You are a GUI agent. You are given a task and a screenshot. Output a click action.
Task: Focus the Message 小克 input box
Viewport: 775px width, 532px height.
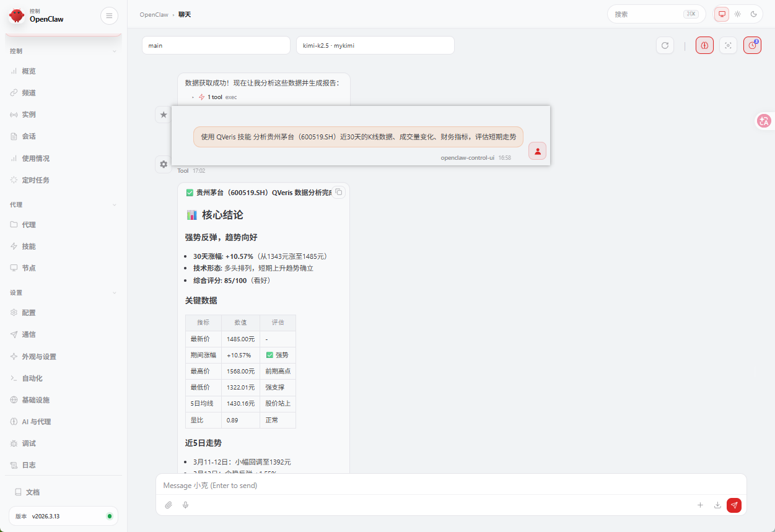pyautogui.click(x=451, y=486)
